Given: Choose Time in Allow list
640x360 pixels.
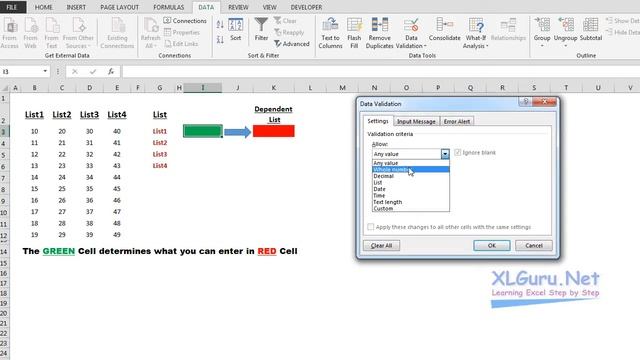Looking at the screenshot, I should [x=411, y=196].
